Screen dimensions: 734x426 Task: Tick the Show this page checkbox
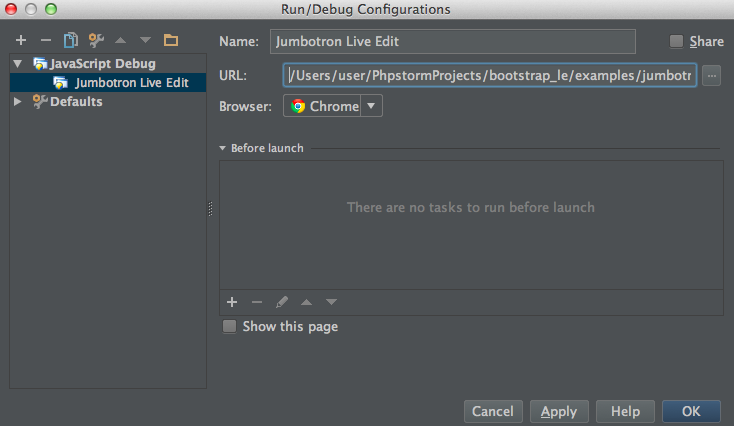point(229,326)
